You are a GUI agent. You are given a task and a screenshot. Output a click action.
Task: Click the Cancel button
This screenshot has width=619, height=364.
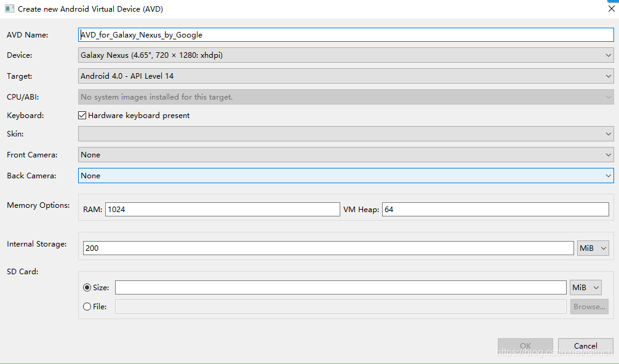pyautogui.click(x=585, y=346)
